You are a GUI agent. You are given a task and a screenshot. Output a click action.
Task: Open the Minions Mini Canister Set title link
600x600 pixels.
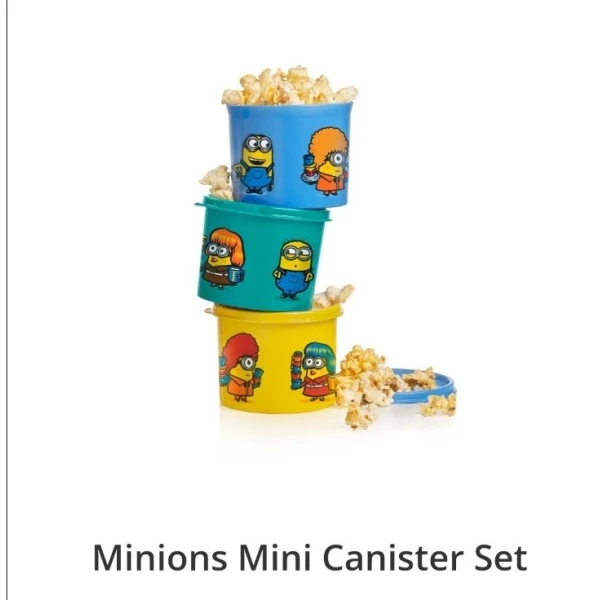(x=310, y=557)
